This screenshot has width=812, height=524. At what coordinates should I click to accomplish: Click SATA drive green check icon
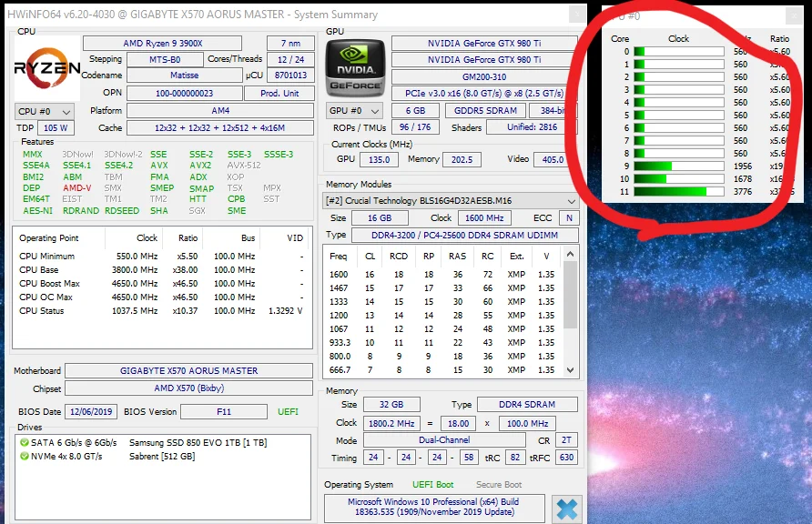coord(25,442)
